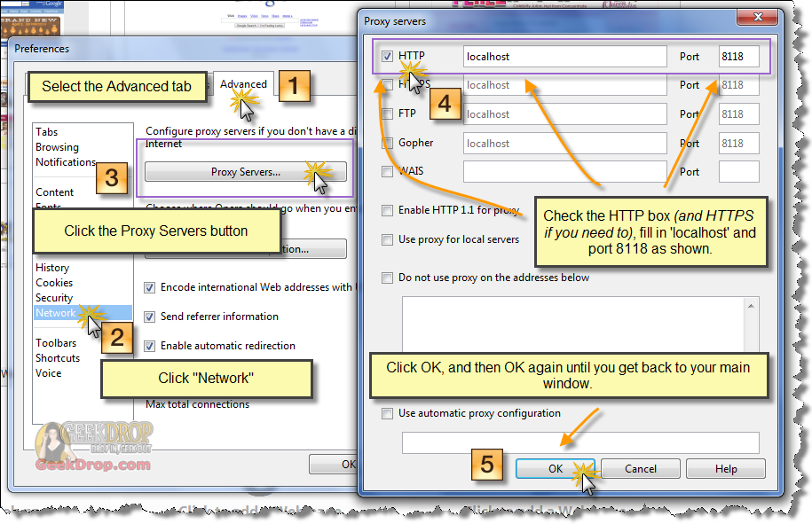This screenshot has width=812, height=524.
Task: Click the HTTPS port field
Action: coord(739,85)
